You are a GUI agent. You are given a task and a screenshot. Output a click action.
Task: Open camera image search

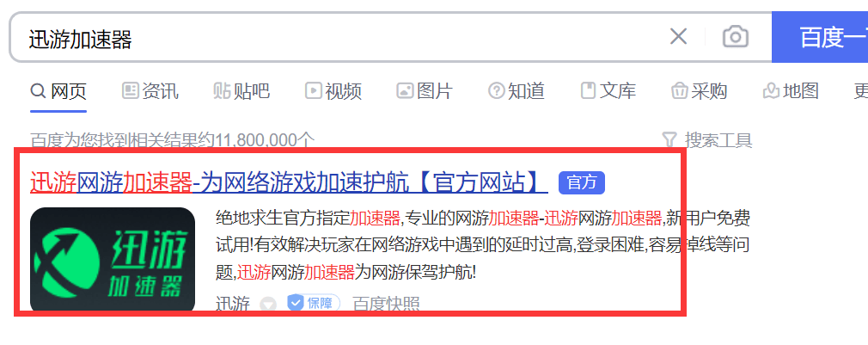[x=735, y=37]
